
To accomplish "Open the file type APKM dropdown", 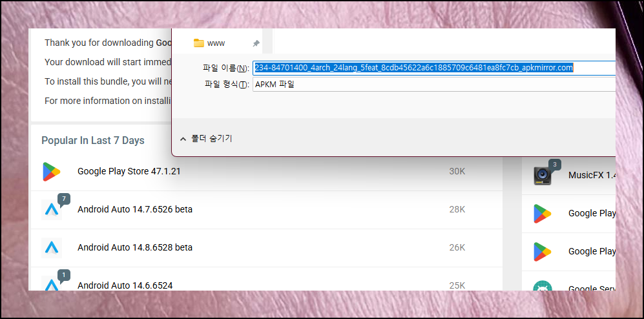I will tap(434, 85).
